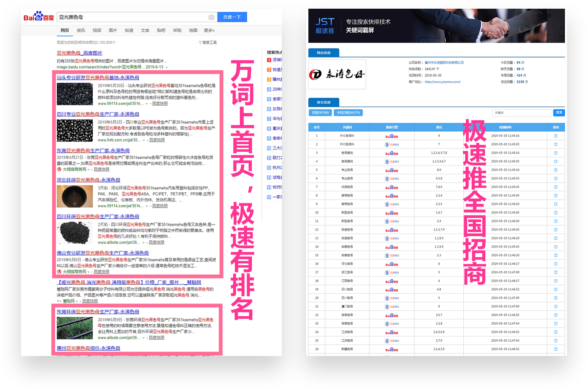Screen dimensions: 588x389
Task: Open view icon for row 2 PVC色母料
Action: coord(556,144)
